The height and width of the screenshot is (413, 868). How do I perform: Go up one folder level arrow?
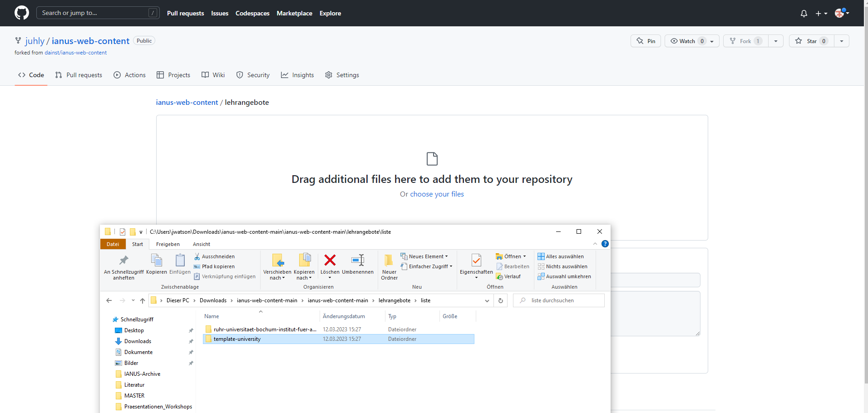143,300
